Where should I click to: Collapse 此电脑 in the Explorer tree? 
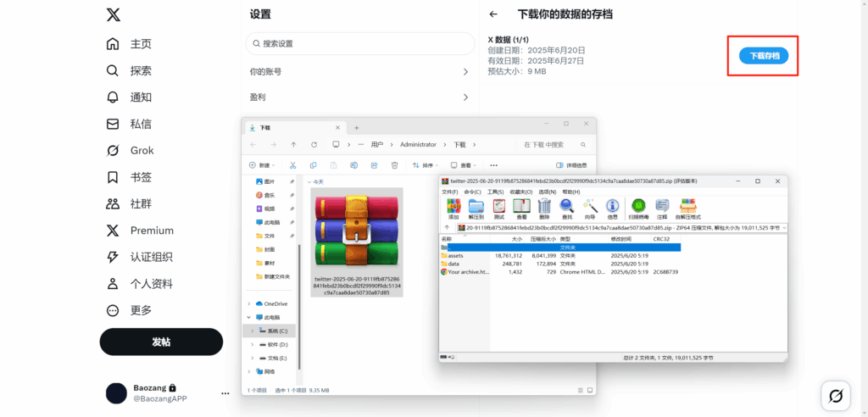click(x=249, y=317)
